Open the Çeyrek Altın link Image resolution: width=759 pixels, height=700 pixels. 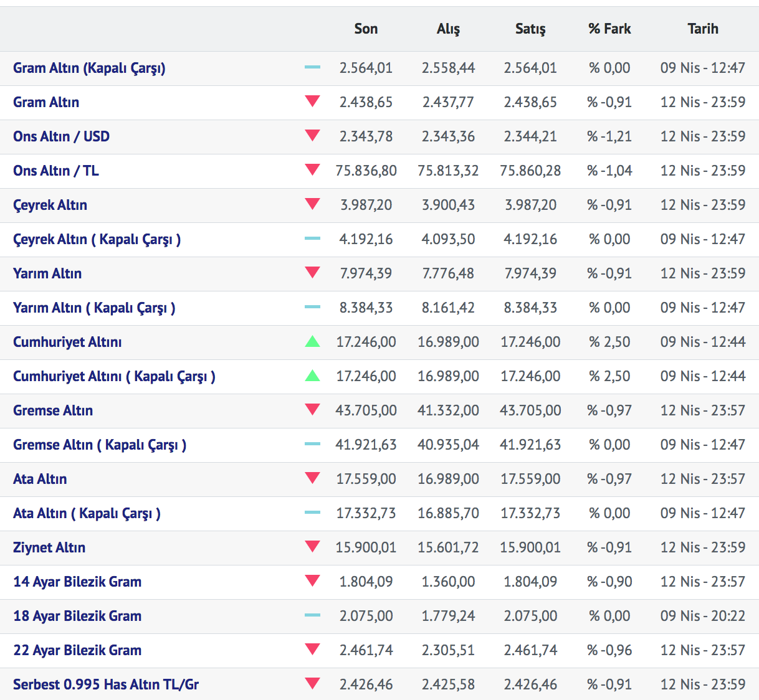coord(50,205)
